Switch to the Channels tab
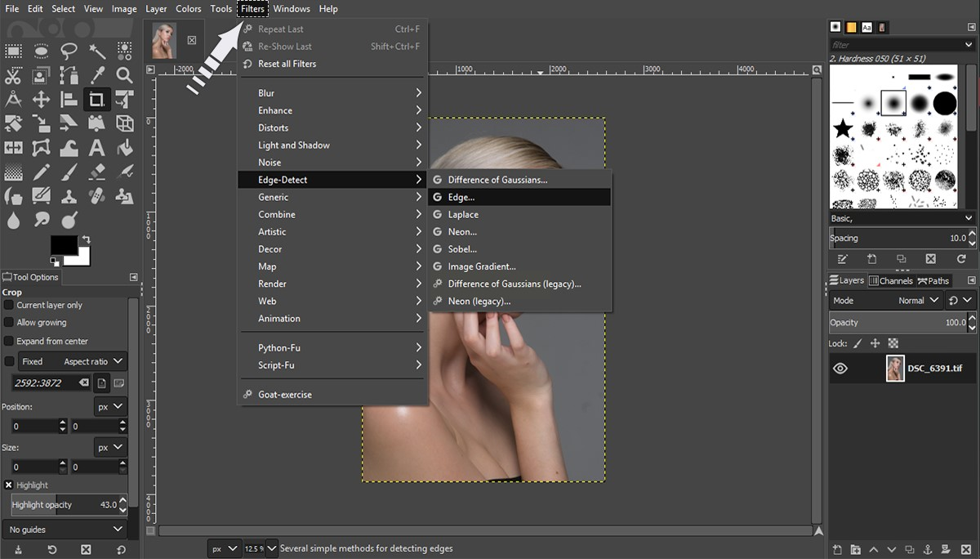The height and width of the screenshot is (559, 980). click(890, 280)
